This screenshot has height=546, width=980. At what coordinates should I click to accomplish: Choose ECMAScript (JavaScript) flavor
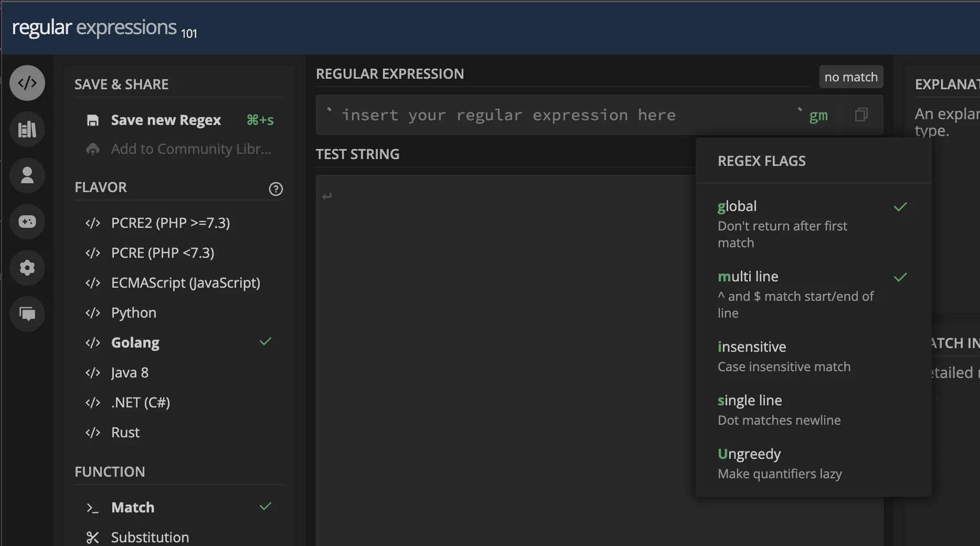coord(179,283)
